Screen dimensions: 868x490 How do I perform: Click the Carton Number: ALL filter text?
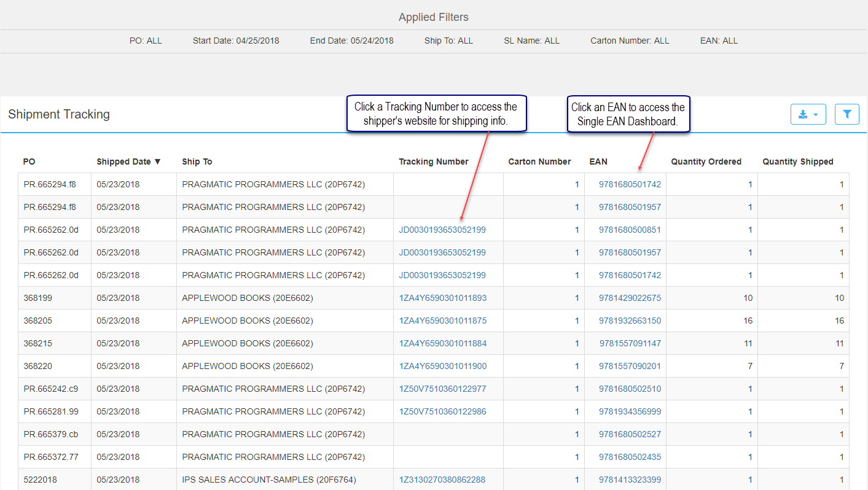pos(630,41)
